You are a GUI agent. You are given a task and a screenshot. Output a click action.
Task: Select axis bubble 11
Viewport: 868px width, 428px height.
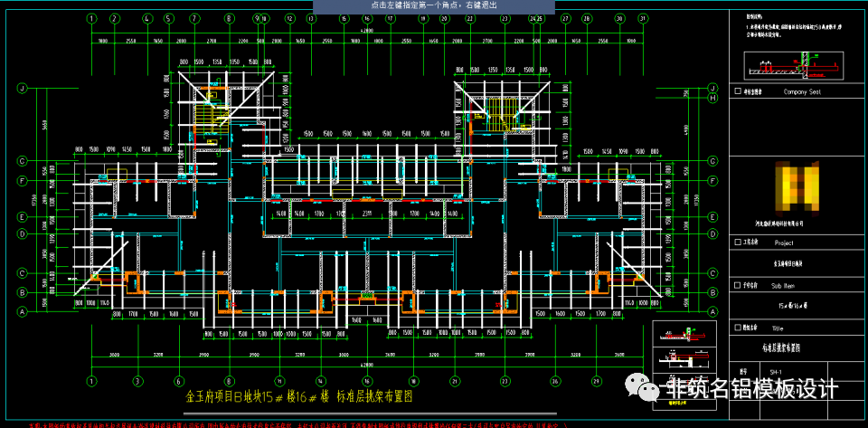click(279, 381)
